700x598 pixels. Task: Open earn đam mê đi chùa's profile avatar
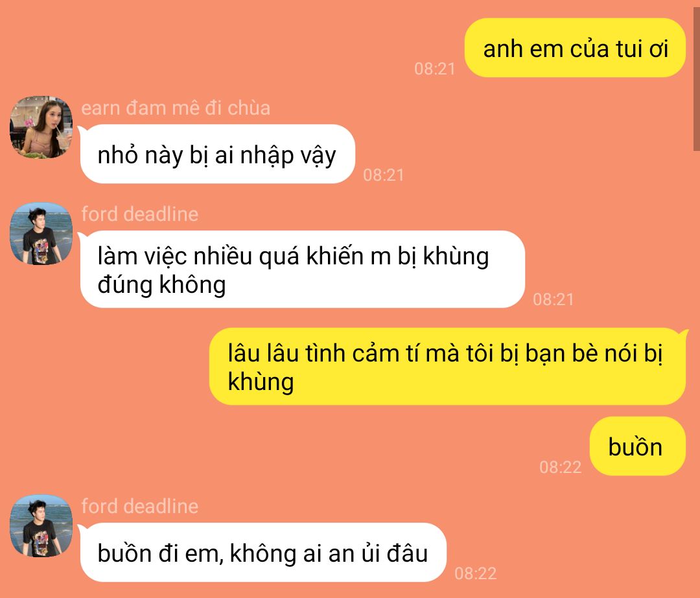pos(41,127)
